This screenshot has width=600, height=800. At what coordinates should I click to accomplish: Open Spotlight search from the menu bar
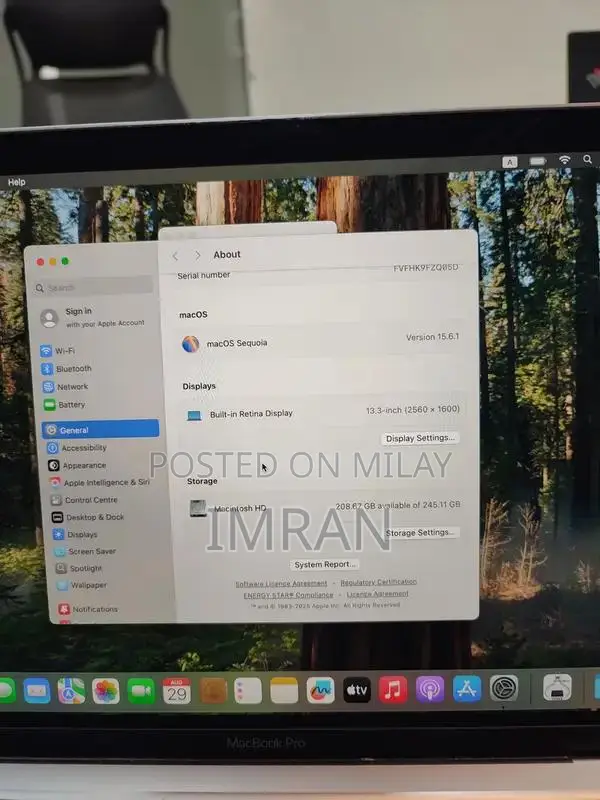point(588,160)
